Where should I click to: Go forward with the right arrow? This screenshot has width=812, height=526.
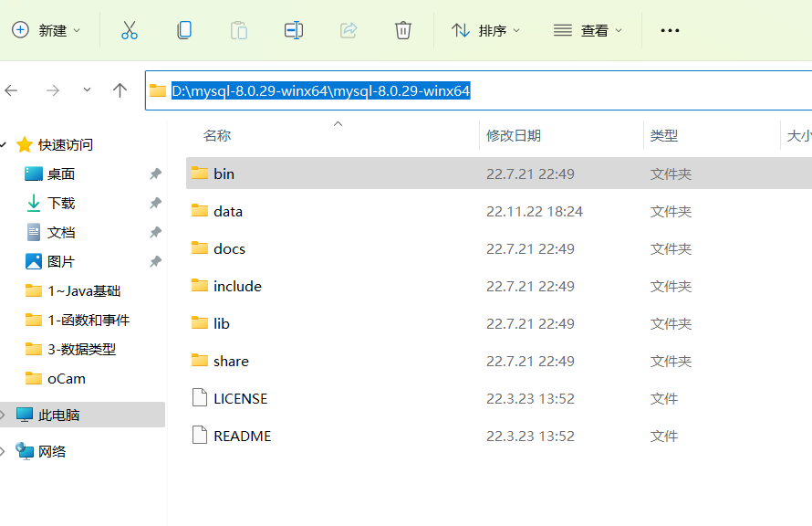pos(52,90)
